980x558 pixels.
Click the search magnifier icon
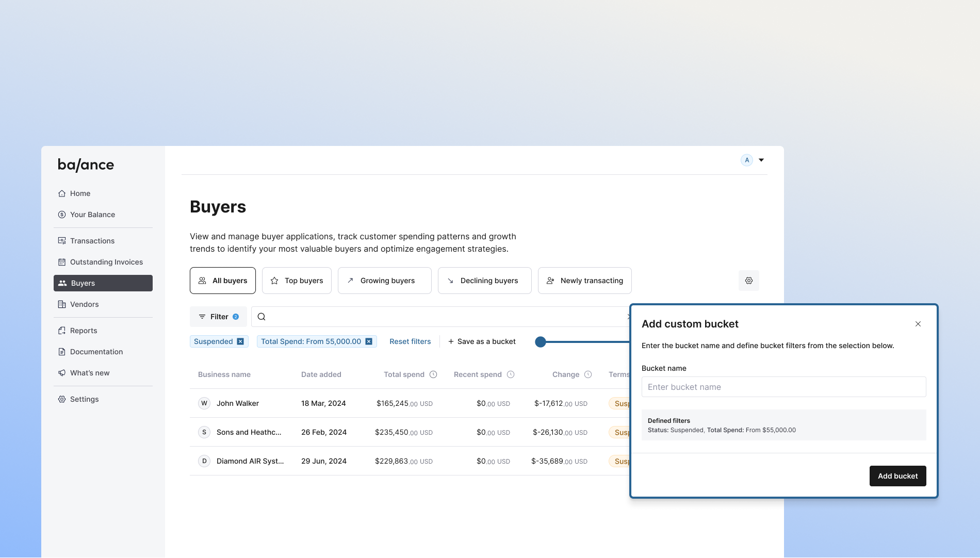point(262,317)
